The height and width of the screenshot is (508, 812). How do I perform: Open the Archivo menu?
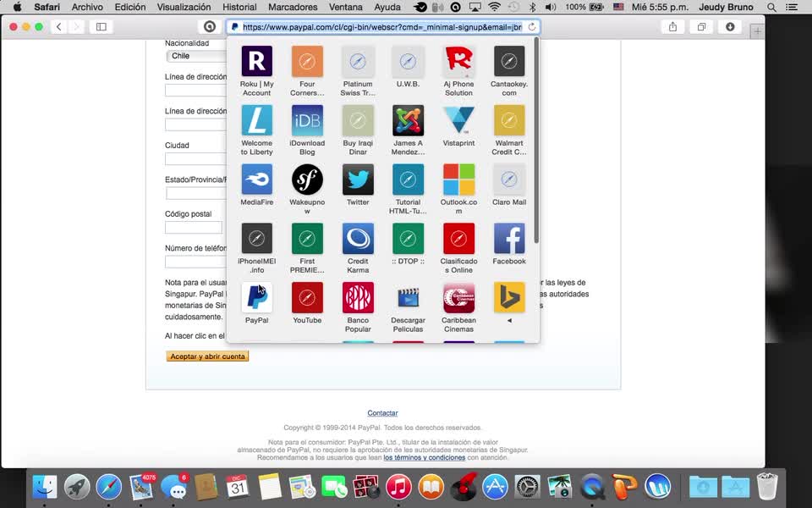[87, 8]
